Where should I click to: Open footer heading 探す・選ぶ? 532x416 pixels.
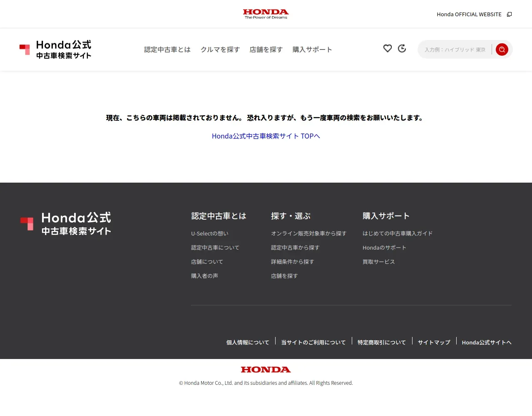[291, 216]
